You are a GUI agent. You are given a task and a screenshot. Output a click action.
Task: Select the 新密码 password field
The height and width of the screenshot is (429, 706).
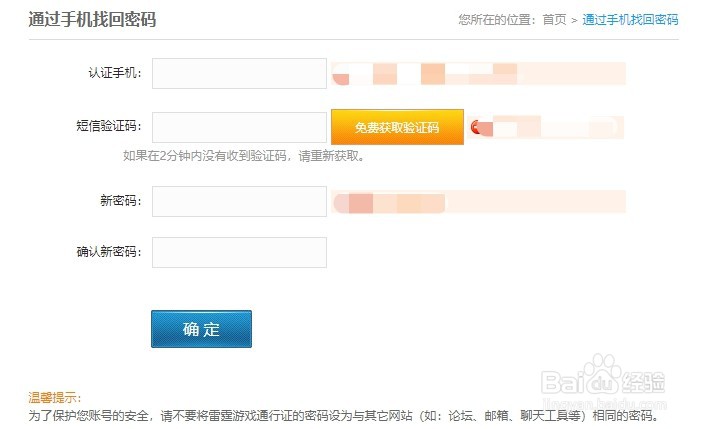(239, 201)
